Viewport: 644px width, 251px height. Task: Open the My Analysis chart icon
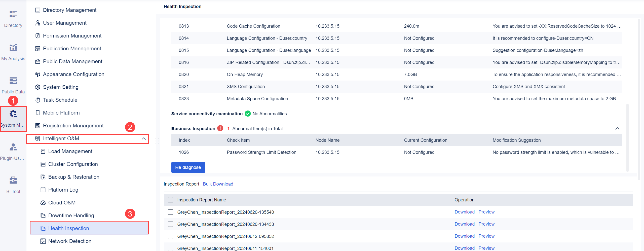tap(13, 47)
